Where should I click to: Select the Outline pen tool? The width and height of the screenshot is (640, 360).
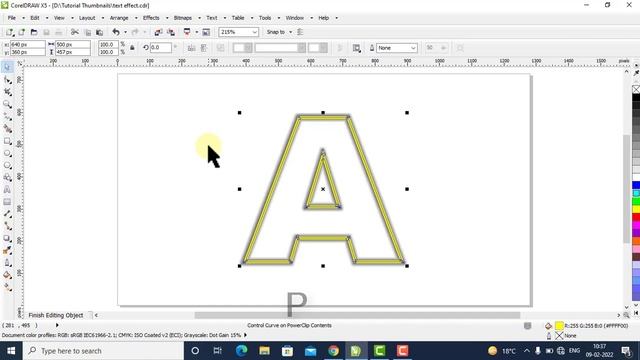[x=7, y=263]
